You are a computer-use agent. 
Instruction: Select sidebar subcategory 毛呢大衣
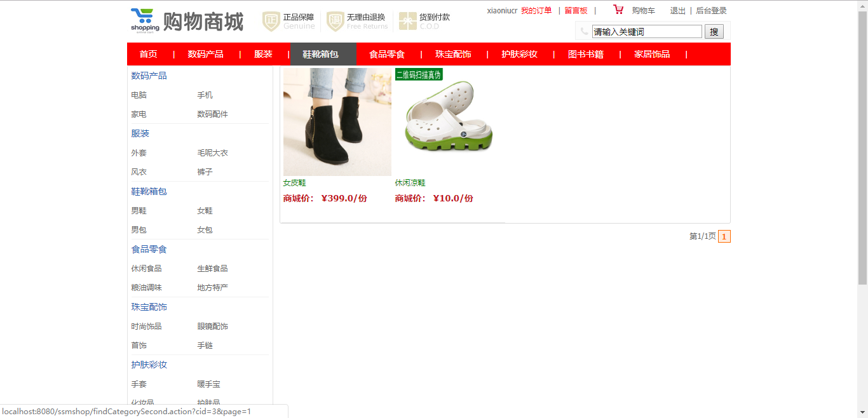click(212, 153)
